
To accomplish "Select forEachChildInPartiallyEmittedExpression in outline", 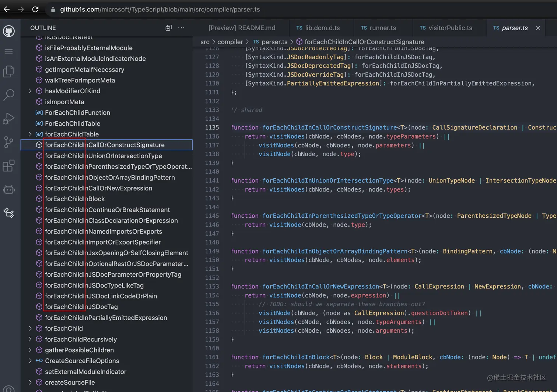I will (106, 318).
